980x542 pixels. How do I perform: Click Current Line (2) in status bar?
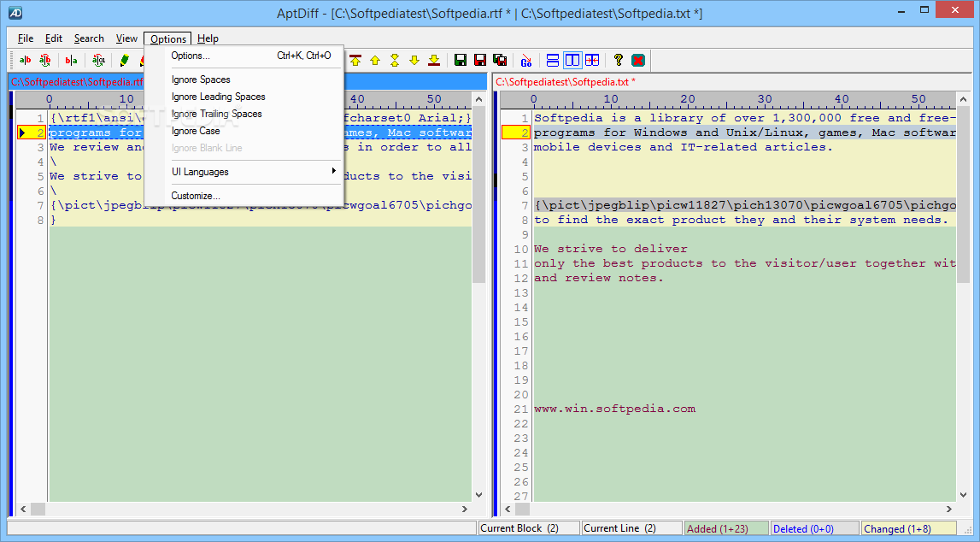pyautogui.click(x=631, y=528)
